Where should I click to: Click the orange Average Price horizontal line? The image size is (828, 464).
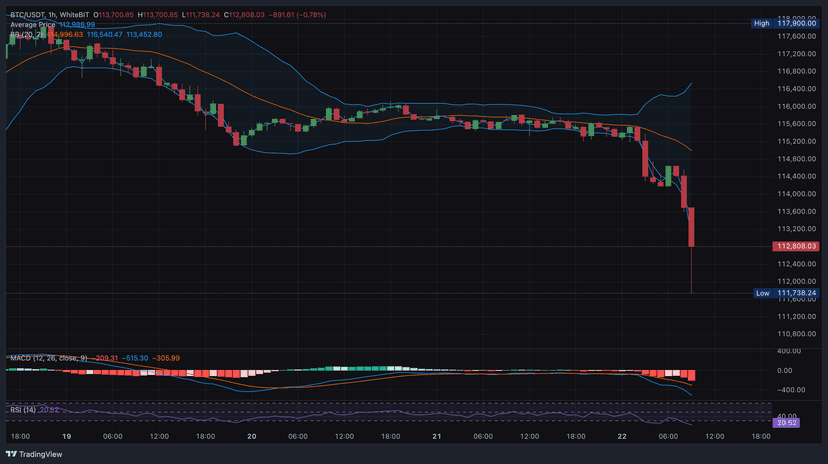point(400,246)
